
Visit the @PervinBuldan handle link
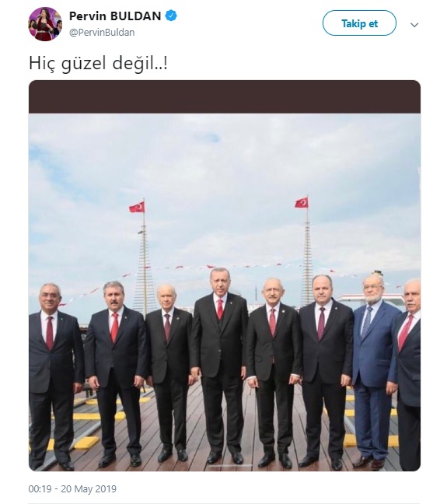pyautogui.click(x=102, y=33)
